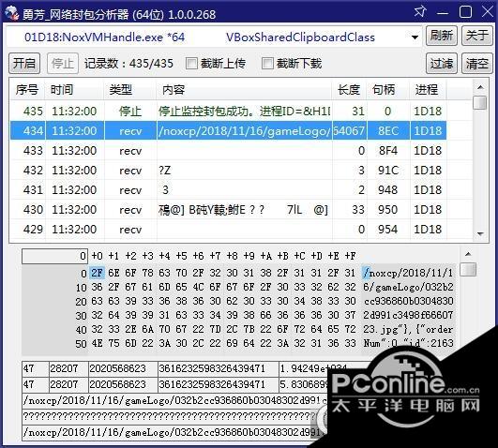The image size is (498, 448).
Task: Click the 关于 about button
Action: (476, 36)
